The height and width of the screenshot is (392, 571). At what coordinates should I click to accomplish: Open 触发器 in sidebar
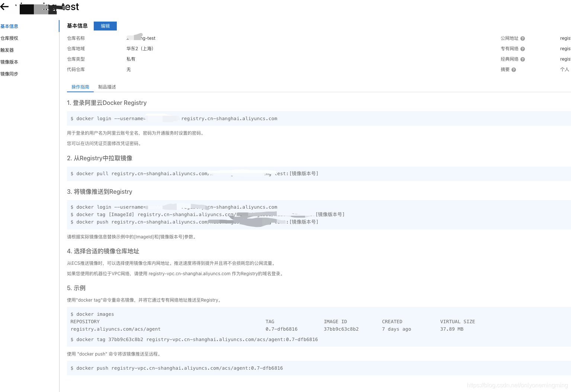point(7,50)
